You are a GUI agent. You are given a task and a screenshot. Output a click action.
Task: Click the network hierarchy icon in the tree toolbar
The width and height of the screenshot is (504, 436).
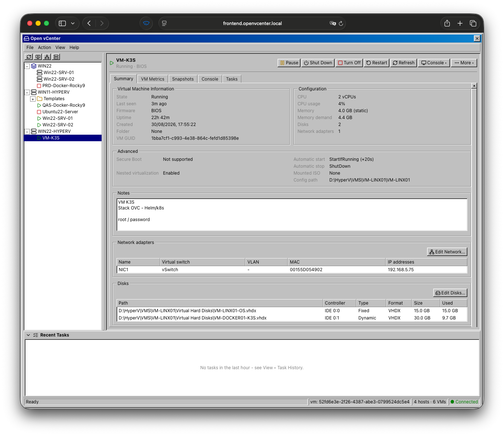(x=47, y=57)
